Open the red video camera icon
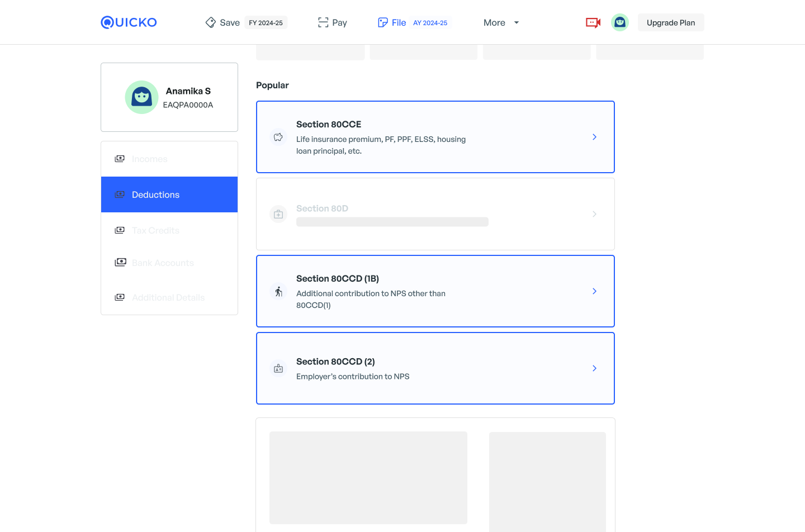The image size is (805, 532). 593,22
